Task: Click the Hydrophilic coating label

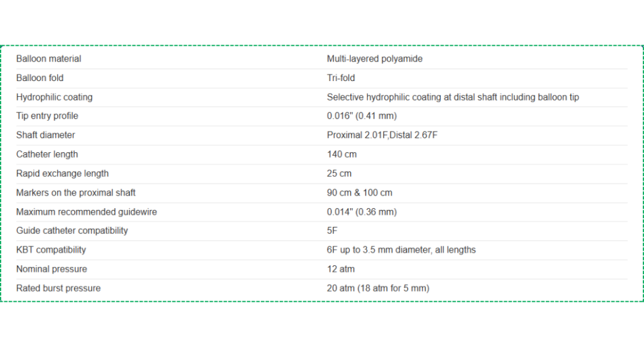Action: [54, 97]
